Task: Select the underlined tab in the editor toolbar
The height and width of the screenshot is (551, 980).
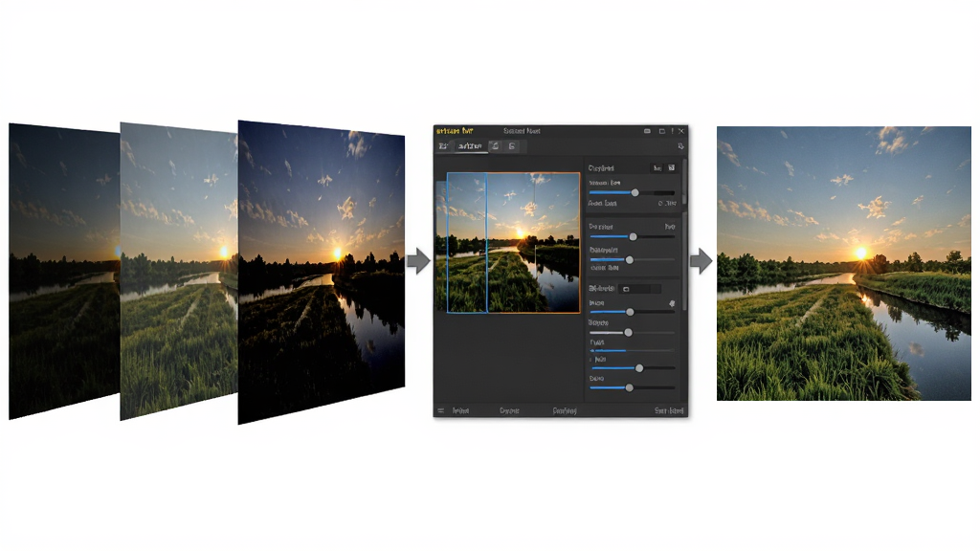Action: point(470,146)
